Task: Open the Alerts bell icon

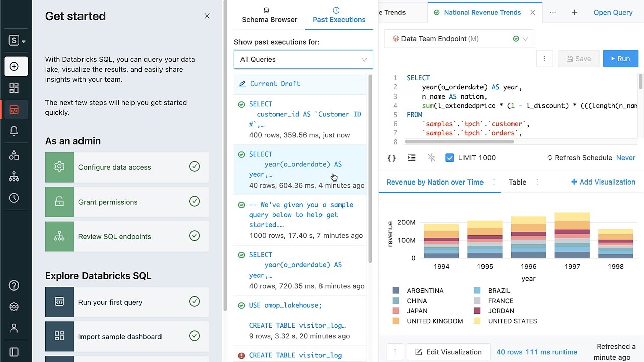Action: click(x=14, y=131)
